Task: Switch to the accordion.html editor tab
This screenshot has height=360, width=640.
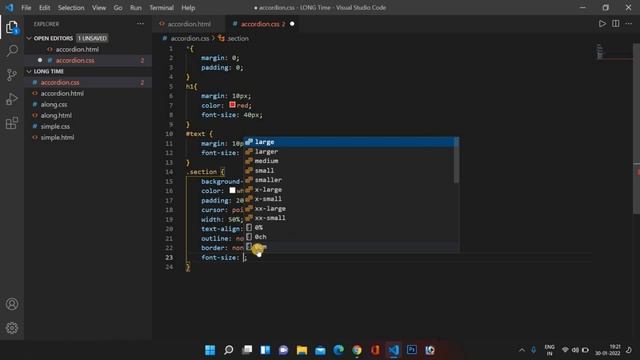Action: tap(189, 24)
